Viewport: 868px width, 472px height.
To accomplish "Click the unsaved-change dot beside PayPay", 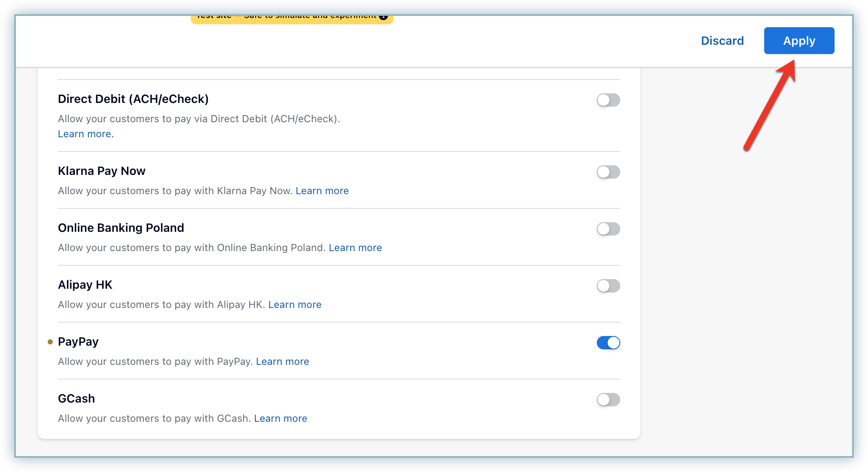I will [x=50, y=342].
